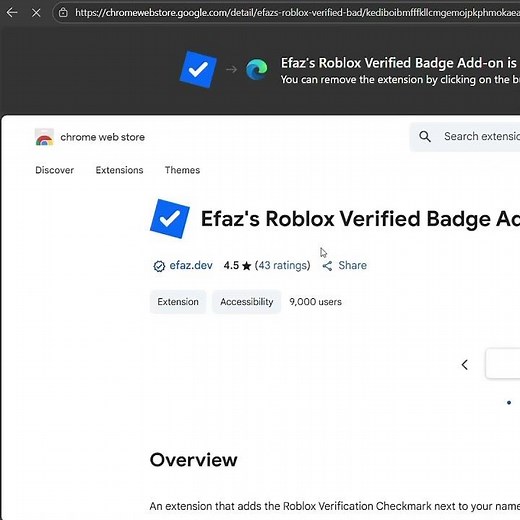This screenshot has width=520, height=520.
Task: Go back with the browser back arrow
Action: [12, 13]
